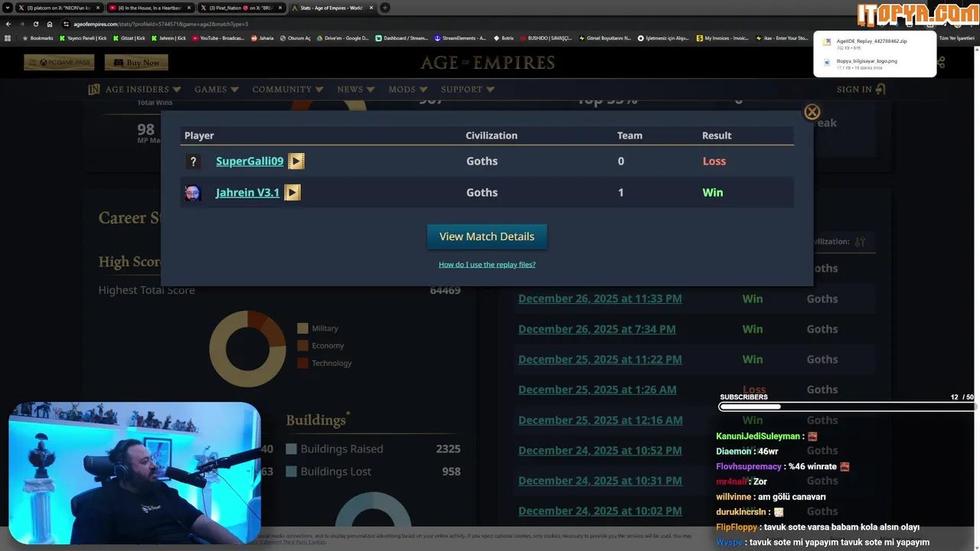Open Dashboard Streamlabs bookmark

402,37
